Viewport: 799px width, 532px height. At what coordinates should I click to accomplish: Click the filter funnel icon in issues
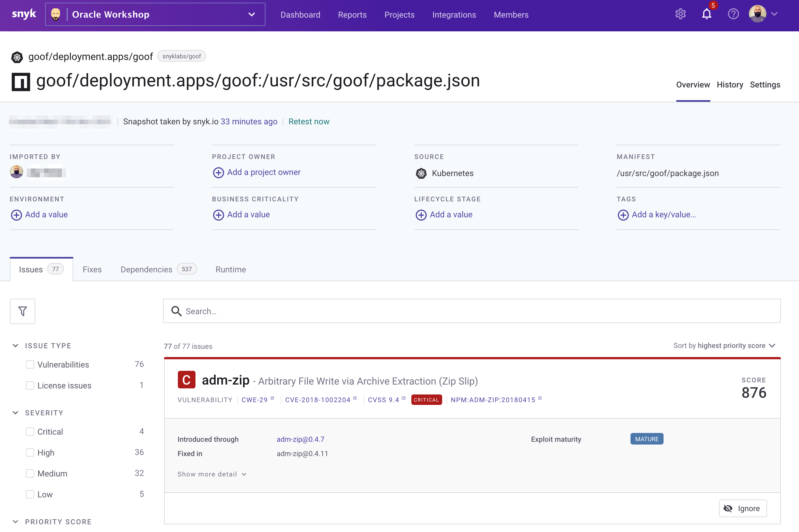[x=22, y=311]
